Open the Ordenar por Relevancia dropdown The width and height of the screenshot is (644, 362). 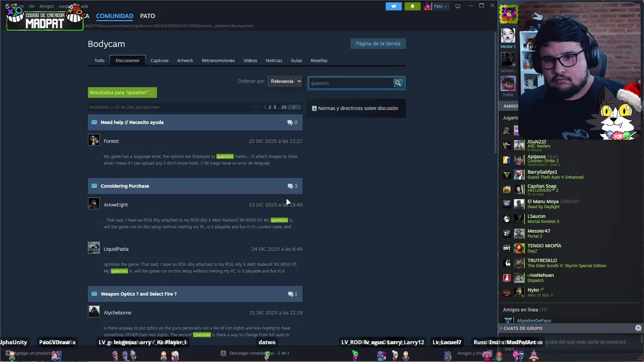[285, 81]
